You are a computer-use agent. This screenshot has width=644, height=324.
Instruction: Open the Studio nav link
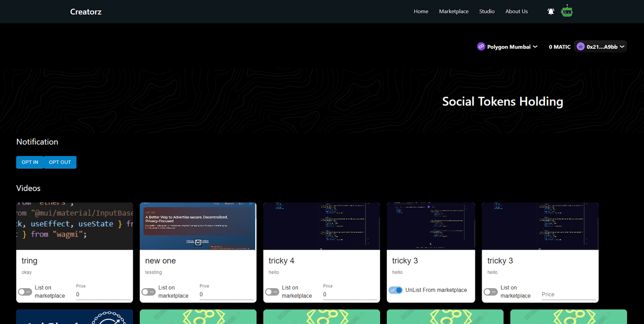pos(487,12)
